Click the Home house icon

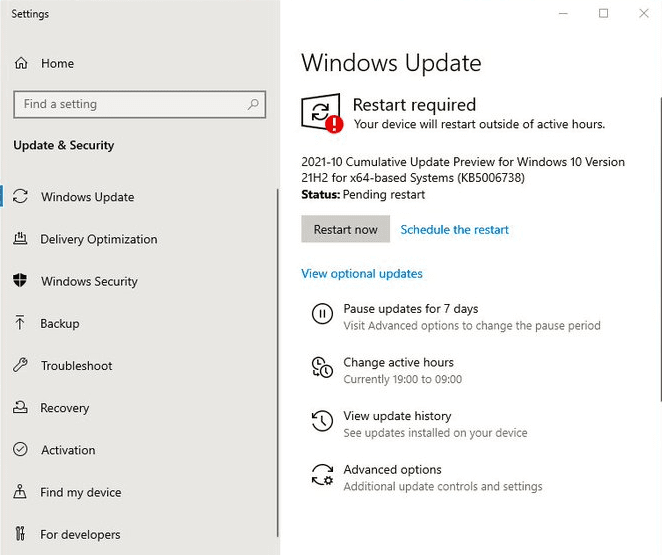point(21,63)
